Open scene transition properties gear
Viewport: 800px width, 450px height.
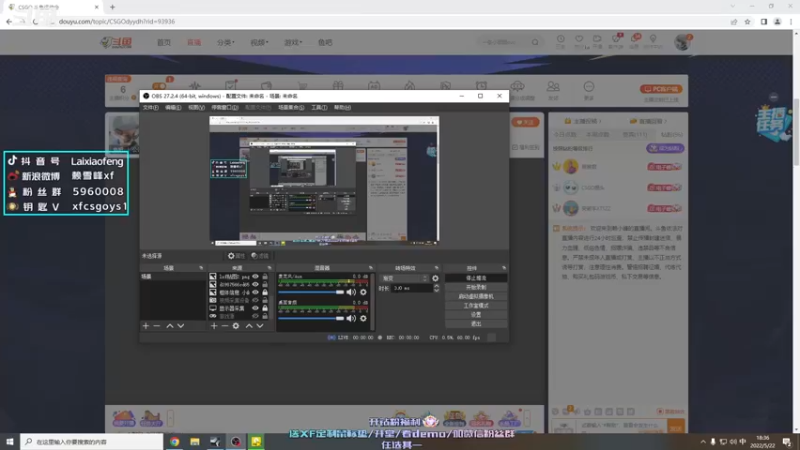[x=435, y=279]
